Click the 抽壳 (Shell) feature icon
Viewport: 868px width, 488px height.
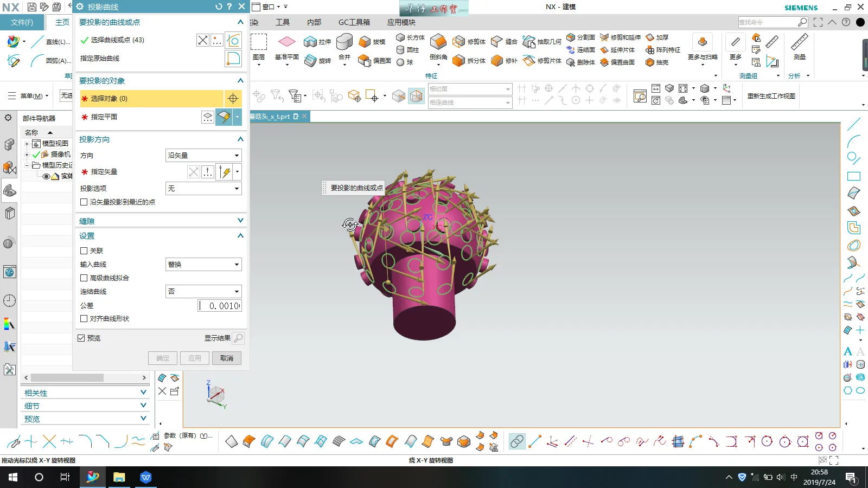point(650,62)
